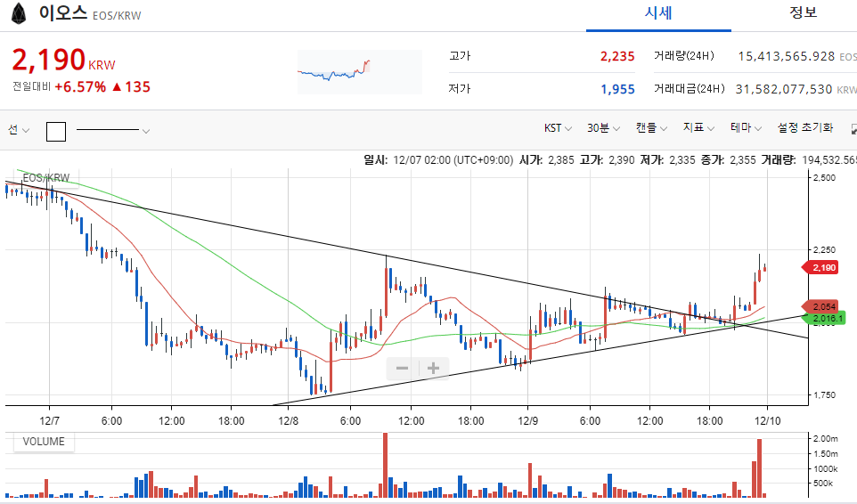Click the 2.00m volume axis label

pos(825,438)
